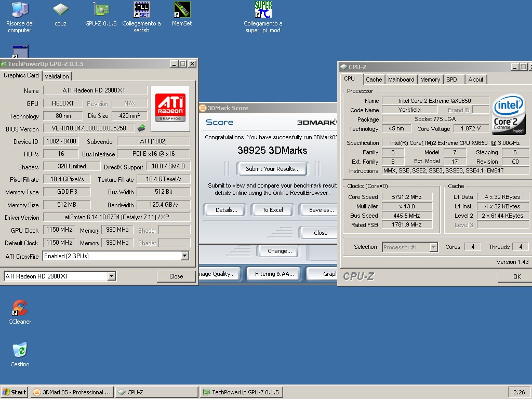Click the Core Voltage value 1.872 V
This screenshot has width=532, height=399.
(471, 129)
